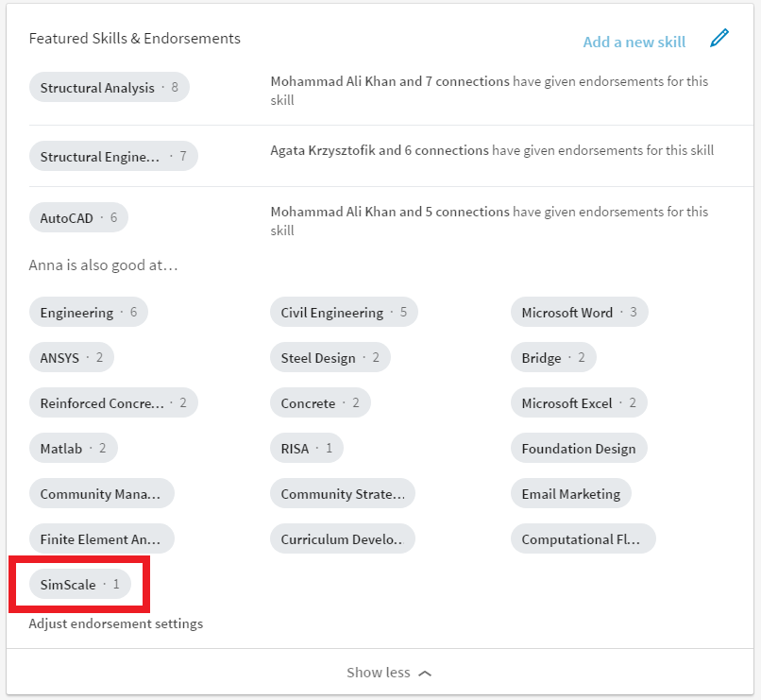The height and width of the screenshot is (700, 761).
Task: Click Mohammad Ali Khan Structural Analysis endorsers
Action: tap(390, 82)
